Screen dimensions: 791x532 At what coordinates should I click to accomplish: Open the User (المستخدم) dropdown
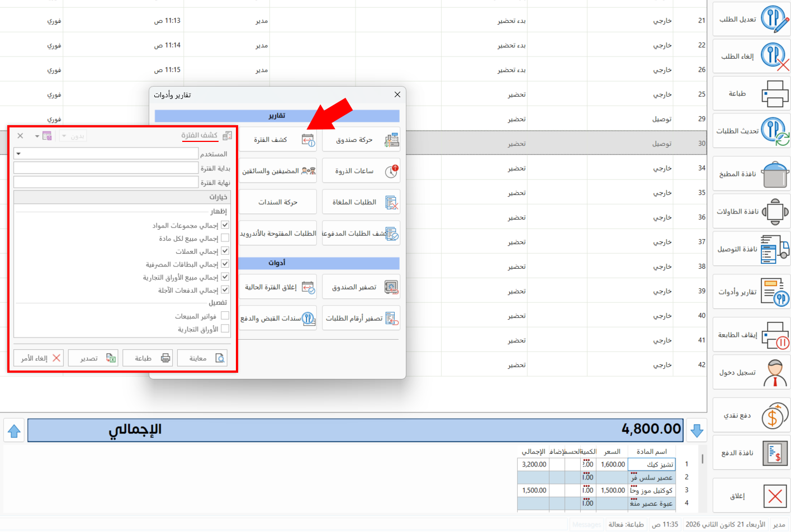point(18,154)
